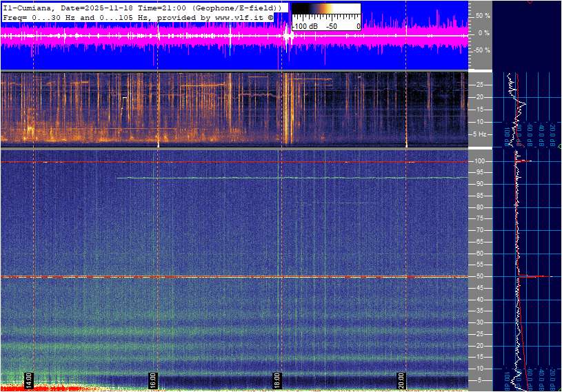The height and width of the screenshot is (392, 562).
Task: Click the 14:00 time marker label
Action: pyautogui.click(x=29, y=381)
